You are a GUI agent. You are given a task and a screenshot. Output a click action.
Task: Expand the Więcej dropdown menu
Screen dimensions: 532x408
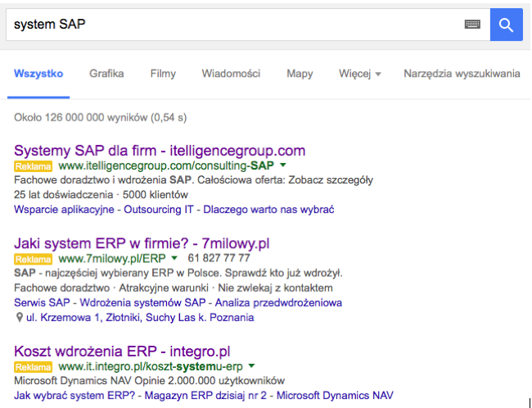click(360, 74)
